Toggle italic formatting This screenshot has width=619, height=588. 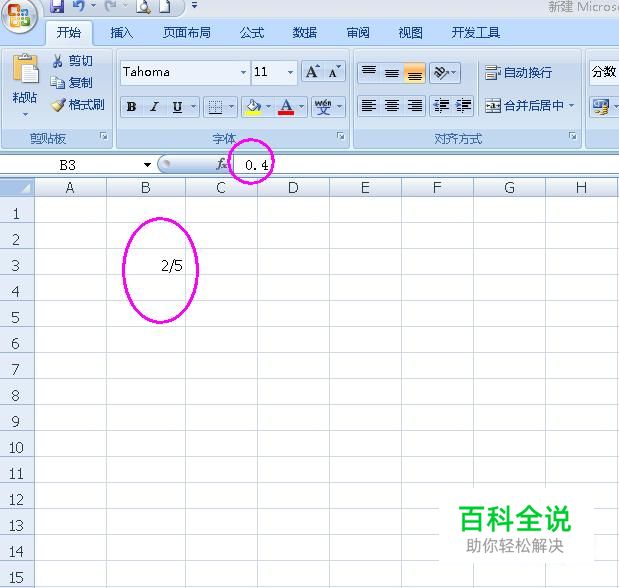pyautogui.click(x=154, y=107)
